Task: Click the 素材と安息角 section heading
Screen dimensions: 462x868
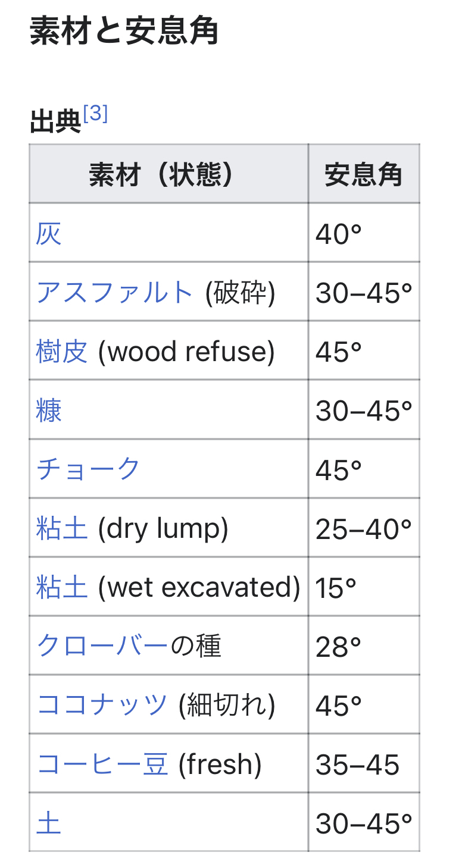Action: click(124, 32)
